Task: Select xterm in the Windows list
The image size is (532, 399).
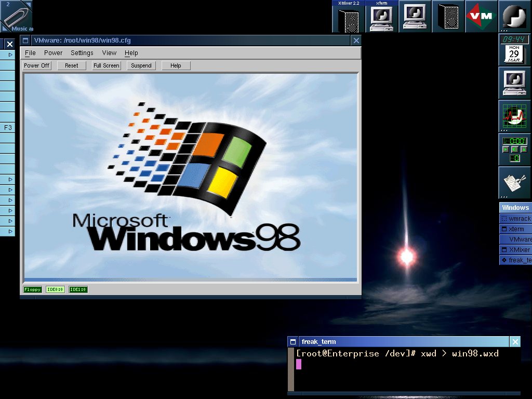Action: [516, 229]
